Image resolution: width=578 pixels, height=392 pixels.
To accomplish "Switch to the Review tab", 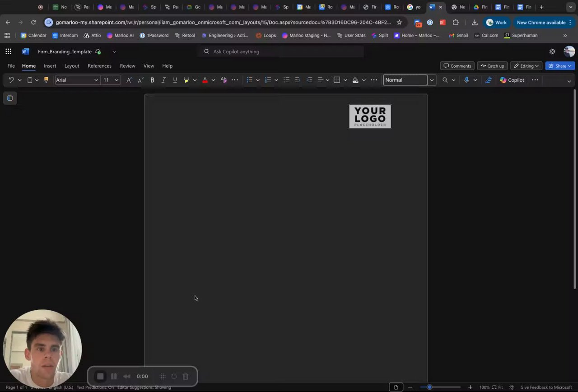I will coord(127,66).
